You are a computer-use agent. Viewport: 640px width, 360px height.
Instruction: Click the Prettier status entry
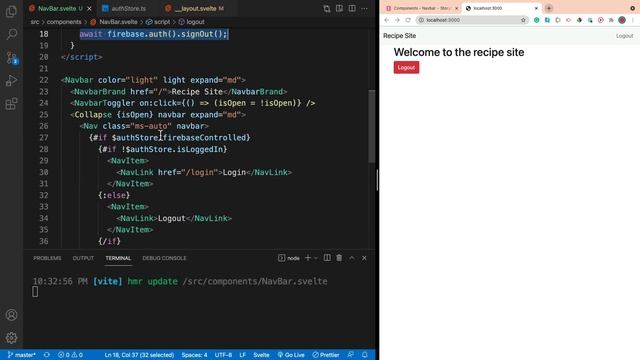(x=326, y=355)
